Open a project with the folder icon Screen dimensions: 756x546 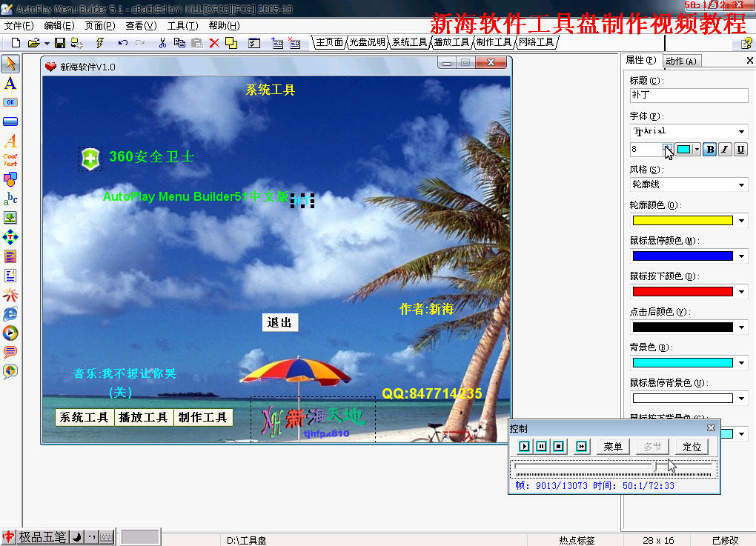click(33, 43)
